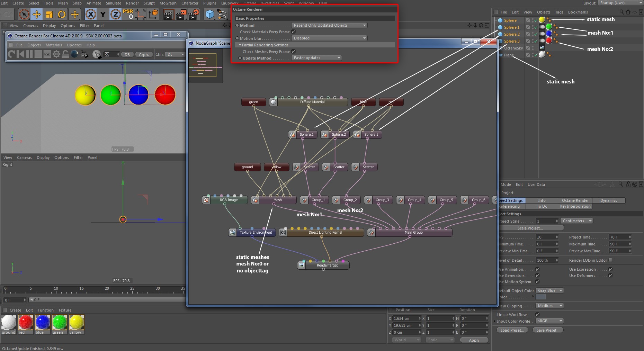The image size is (644, 351).
Task: Open Materials menu in Octane window
Action: pos(54,45)
